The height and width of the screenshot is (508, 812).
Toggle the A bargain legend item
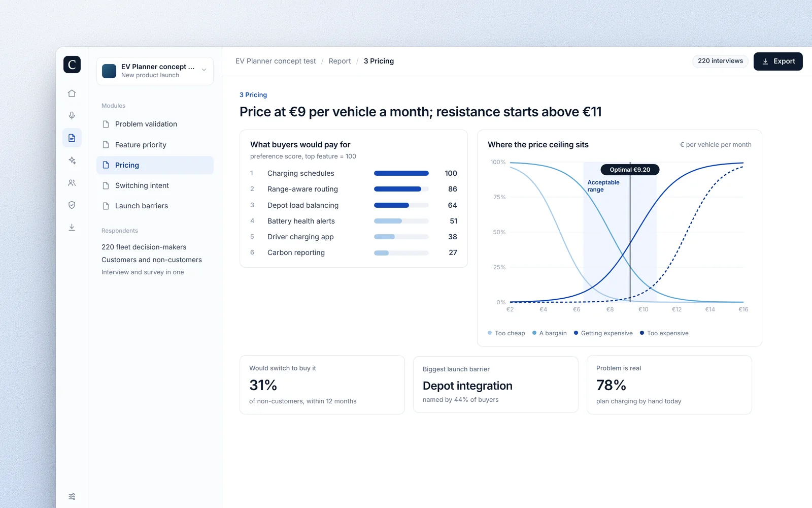[x=550, y=333]
